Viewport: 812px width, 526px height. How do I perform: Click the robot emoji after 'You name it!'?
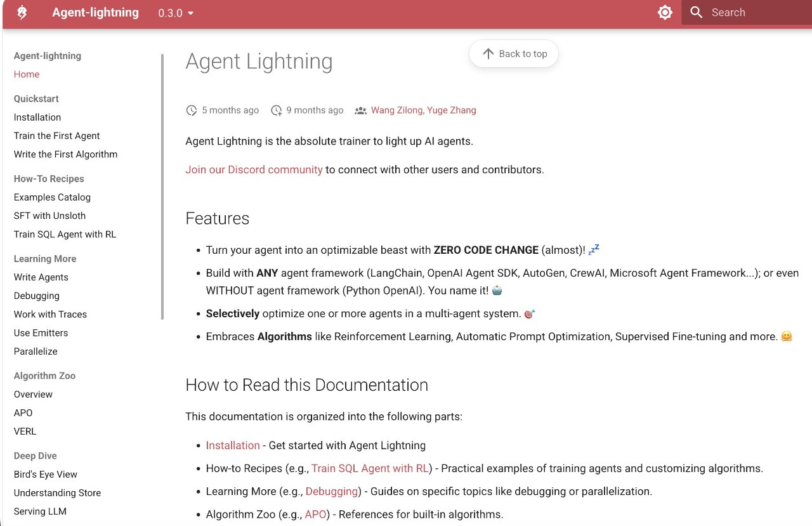coord(497,291)
